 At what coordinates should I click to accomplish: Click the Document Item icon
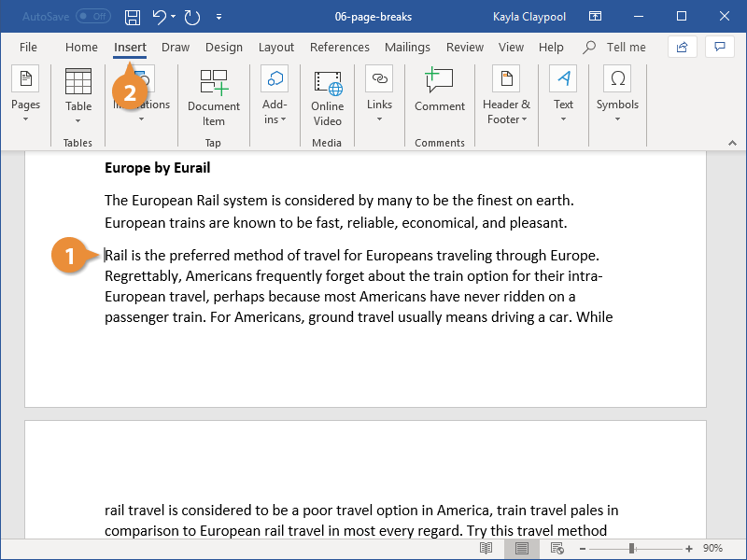click(x=214, y=81)
